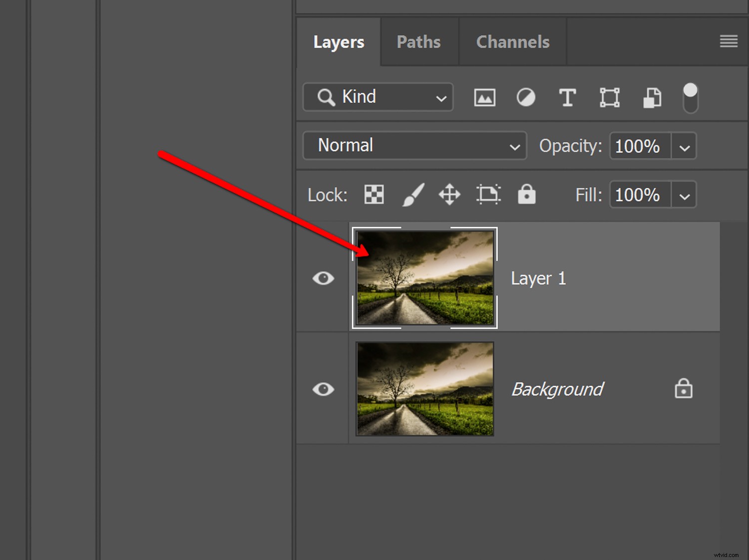Viewport: 749px width, 560px height.
Task: Open the Layers panel menu
Action: [728, 41]
